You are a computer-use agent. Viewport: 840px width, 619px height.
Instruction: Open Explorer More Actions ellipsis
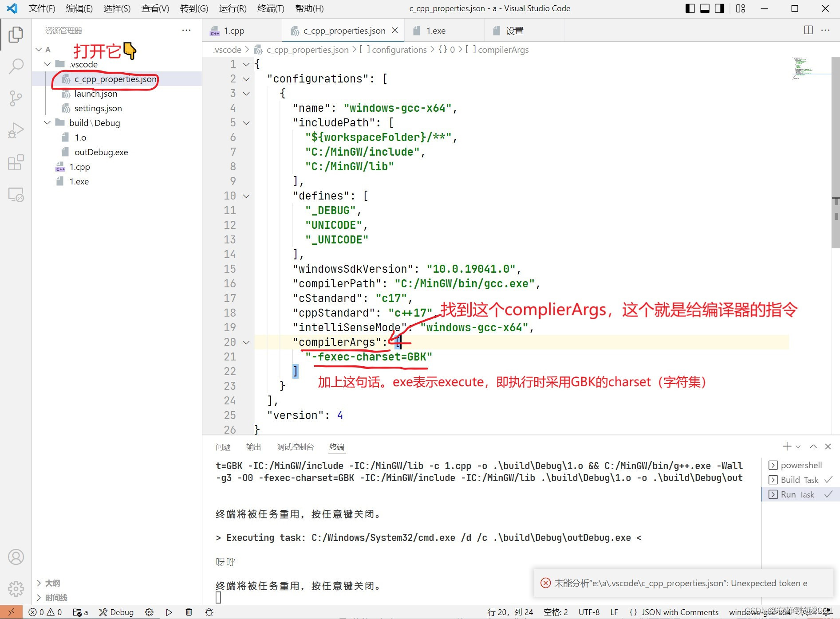coord(186,30)
